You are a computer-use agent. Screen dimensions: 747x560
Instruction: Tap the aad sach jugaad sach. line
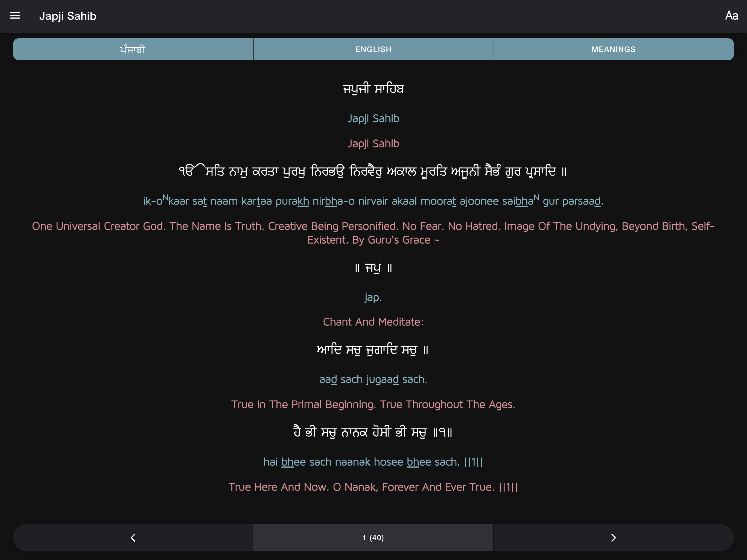coord(373,380)
